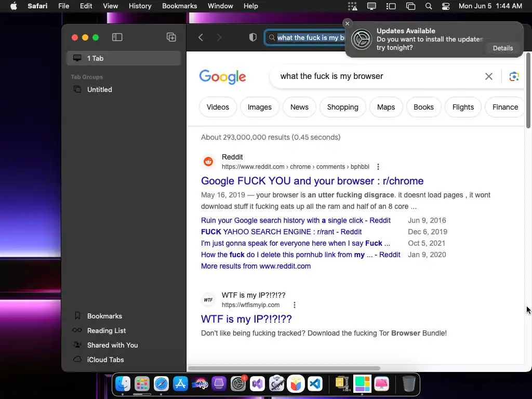
Task: Open the Window menu
Action: click(220, 6)
